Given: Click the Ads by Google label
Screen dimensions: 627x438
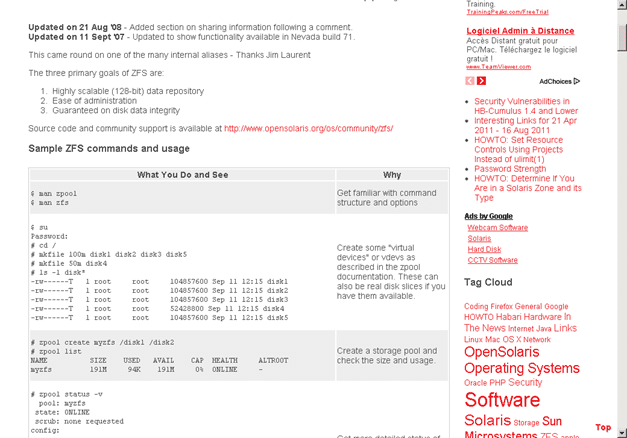Looking at the screenshot, I should pyautogui.click(x=488, y=216).
